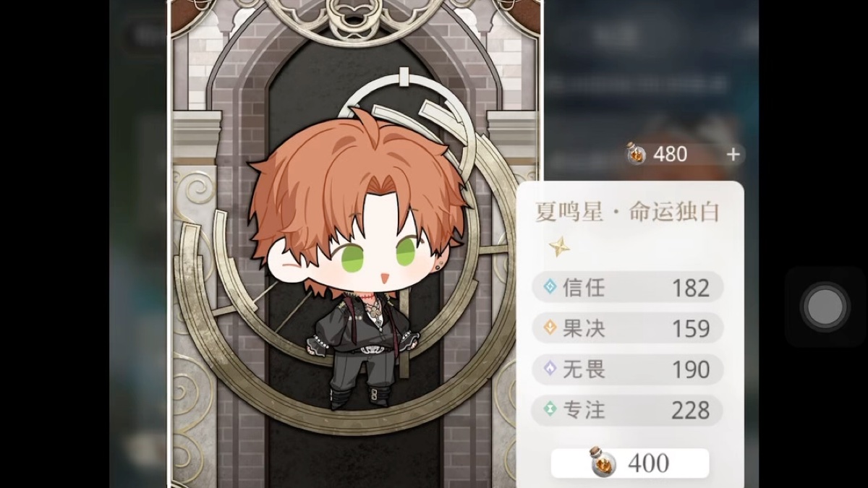Tap the blue diamond icon beside 信任

click(550, 287)
